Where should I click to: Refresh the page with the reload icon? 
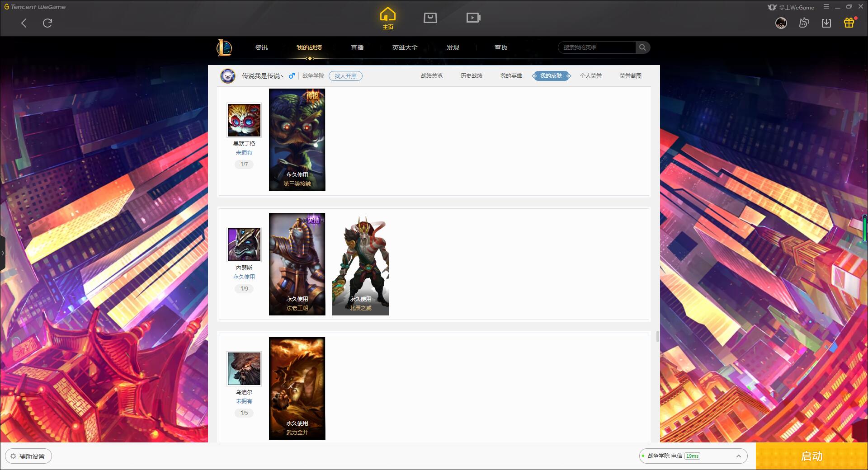[x=47, y=23]
